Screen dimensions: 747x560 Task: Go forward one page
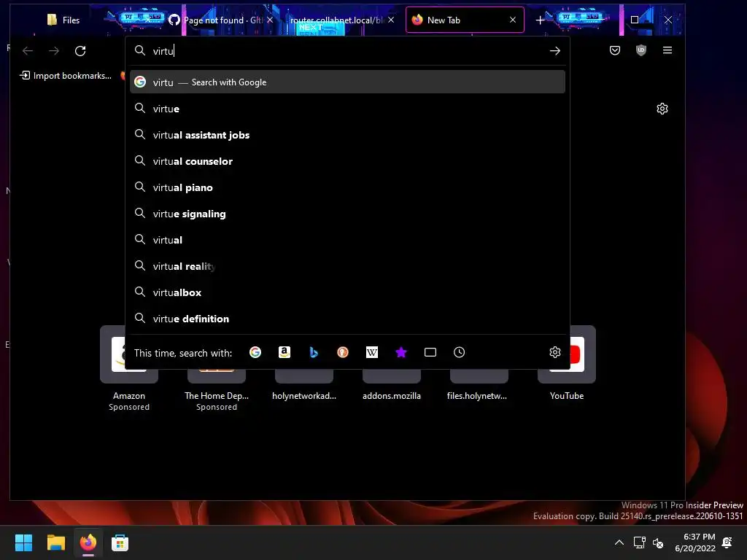pyautogui.click(x=54, y=51)
